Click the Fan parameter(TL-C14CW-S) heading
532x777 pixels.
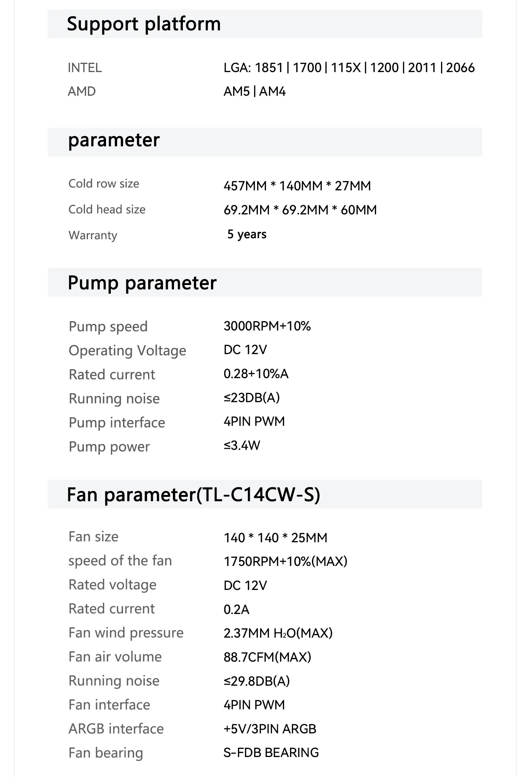click(194, 495)
